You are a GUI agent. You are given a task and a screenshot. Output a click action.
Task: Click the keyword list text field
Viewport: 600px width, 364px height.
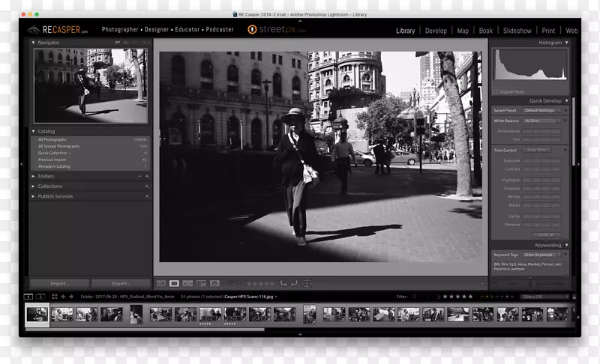529,267
